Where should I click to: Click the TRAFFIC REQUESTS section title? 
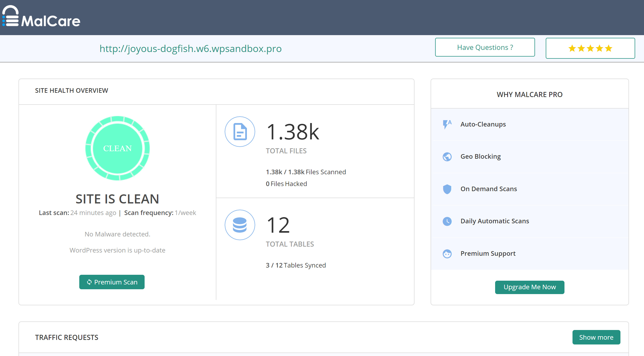coord(67,337)
